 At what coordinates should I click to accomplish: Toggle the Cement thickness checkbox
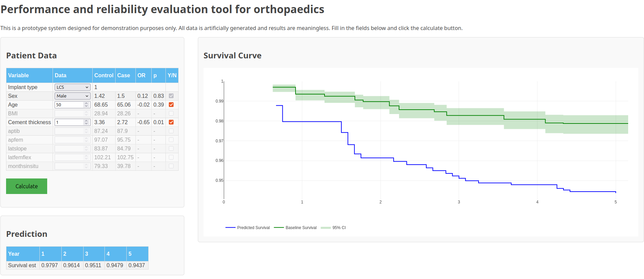pos(171,122)
